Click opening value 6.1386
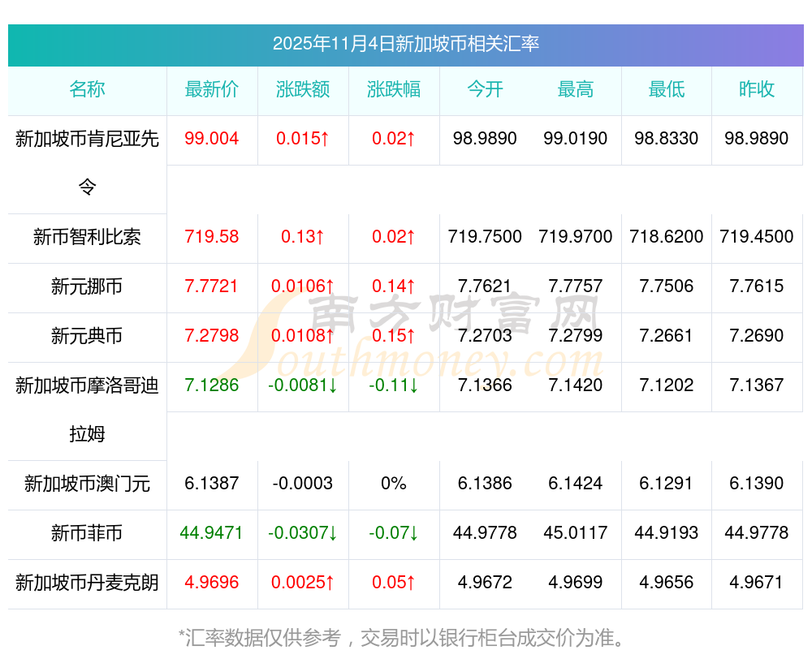Screen dimensions: 812x663 485,484
